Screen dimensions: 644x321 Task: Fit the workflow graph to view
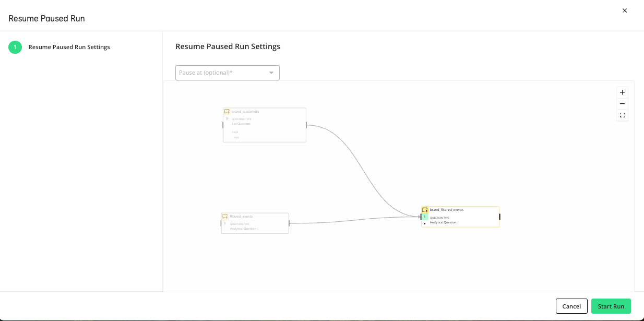622,115
